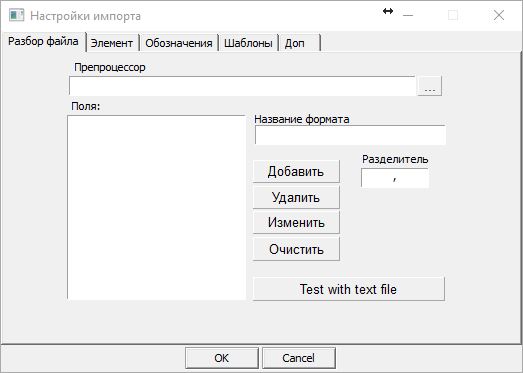This screenshot has height=373, width=523.
Task: Switch to the Разбор файла tab
Action: [43, 42]
